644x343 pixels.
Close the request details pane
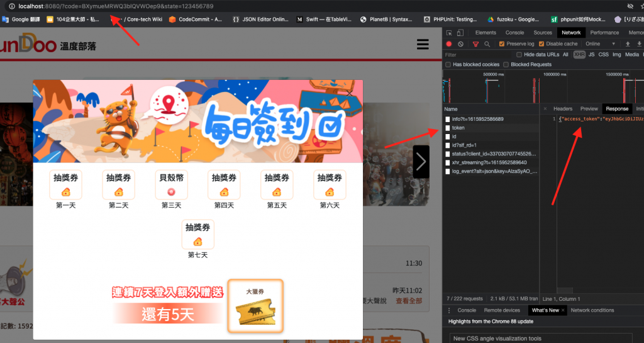pos(545,109)
